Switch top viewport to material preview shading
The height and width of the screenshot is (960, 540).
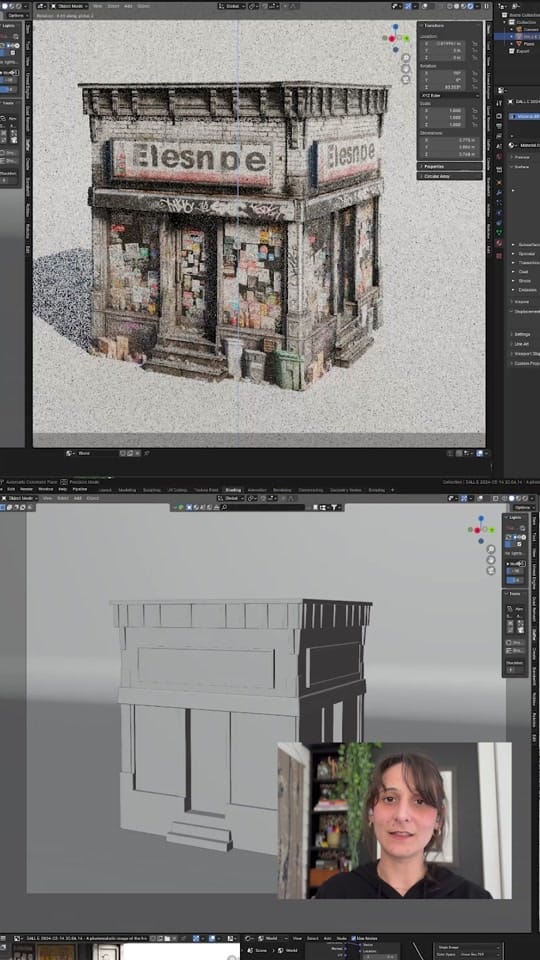point(463,6)
